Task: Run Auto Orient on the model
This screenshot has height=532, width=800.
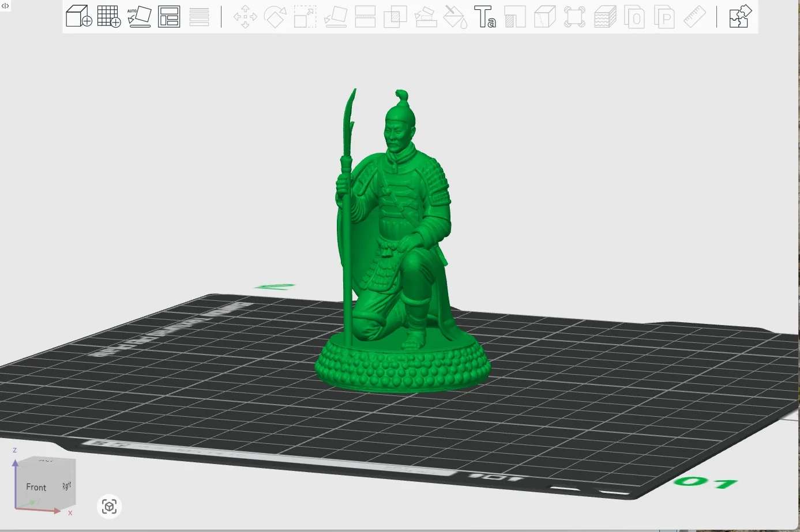Action: point(139,17)
